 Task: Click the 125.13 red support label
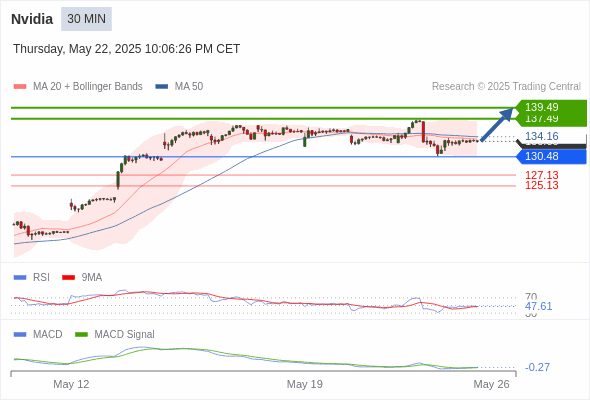(541, 185)
